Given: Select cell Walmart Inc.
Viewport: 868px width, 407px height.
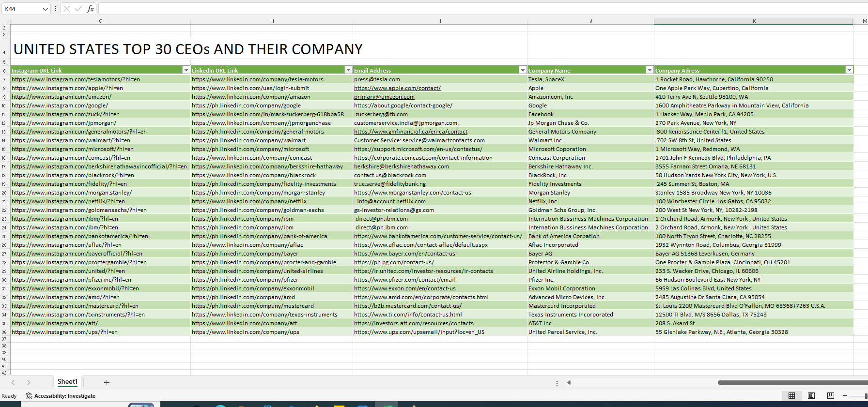Looking at the screenshot, I should tap(590, 140).
